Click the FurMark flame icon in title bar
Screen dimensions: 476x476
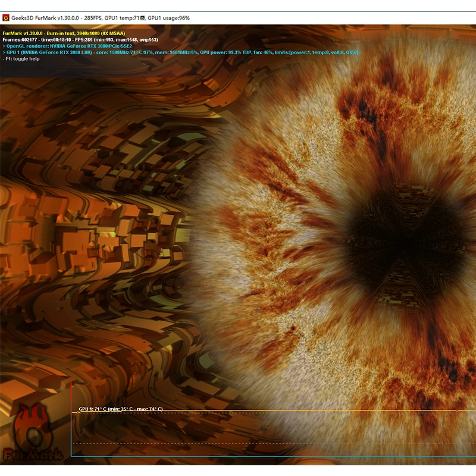coord(6,18)
